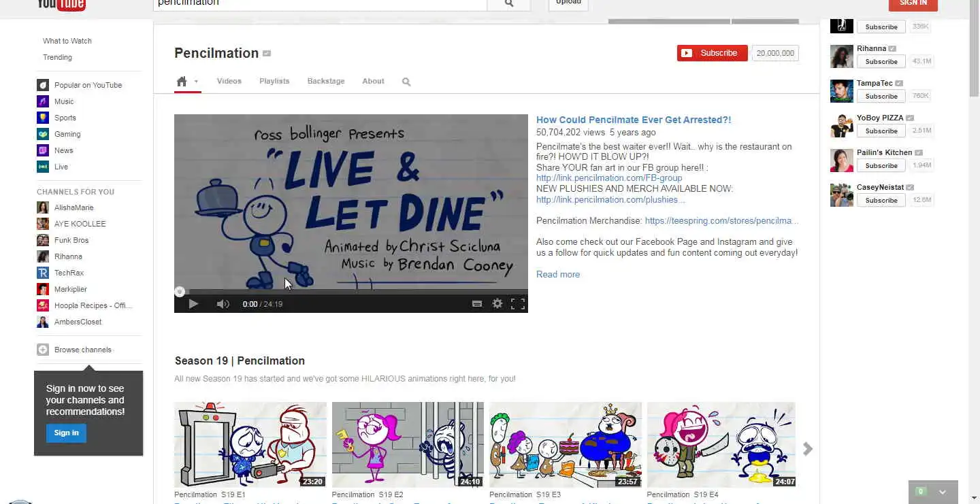Viewport: 980px width, 504px height.
Task: Subscribe to YoBoy PIZZA channel
Action: click(x=881, y=131)
